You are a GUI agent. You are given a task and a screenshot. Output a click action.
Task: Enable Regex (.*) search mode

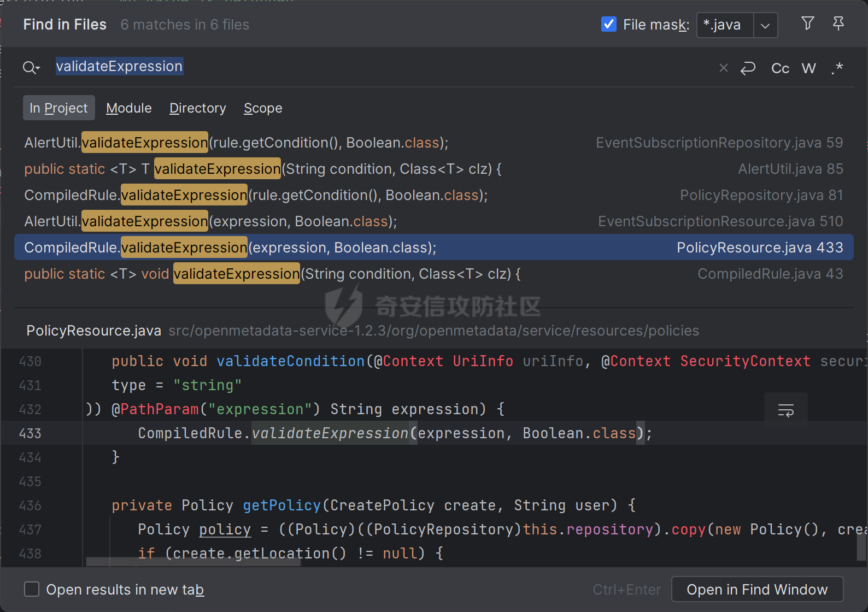(837, 68)
